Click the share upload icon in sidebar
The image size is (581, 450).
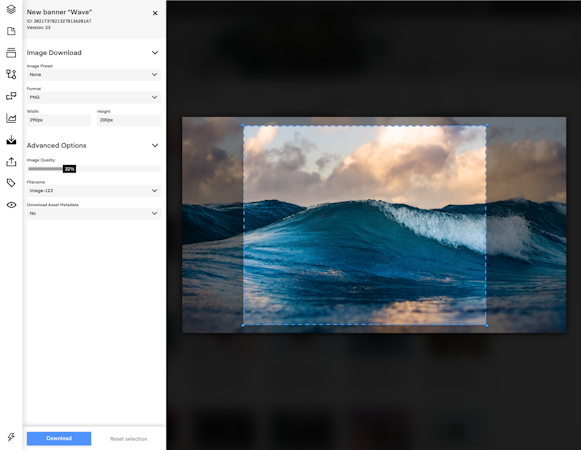(11, 162)
